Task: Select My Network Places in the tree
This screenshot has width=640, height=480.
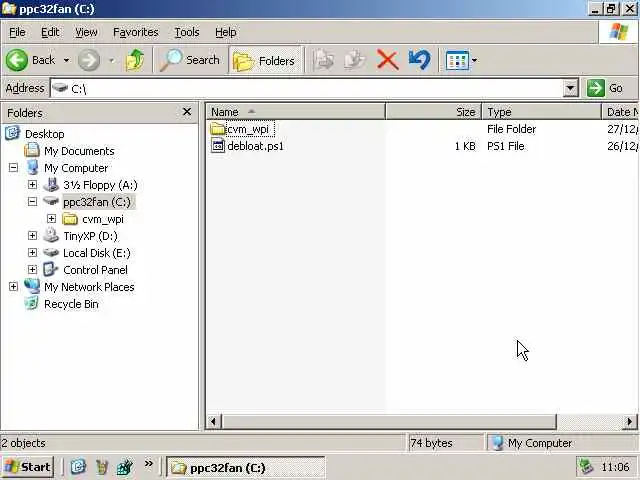Action: point(89,287)
